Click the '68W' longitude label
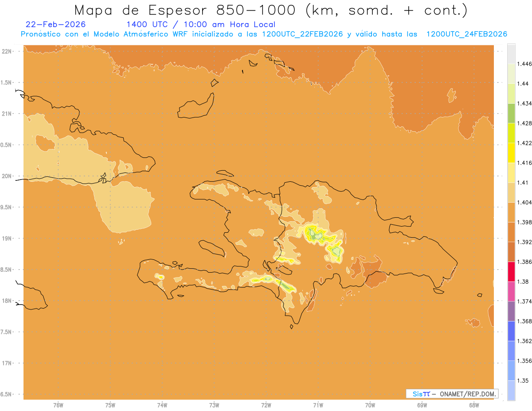The width and height of the screenshot is (532, 411). 474,405
